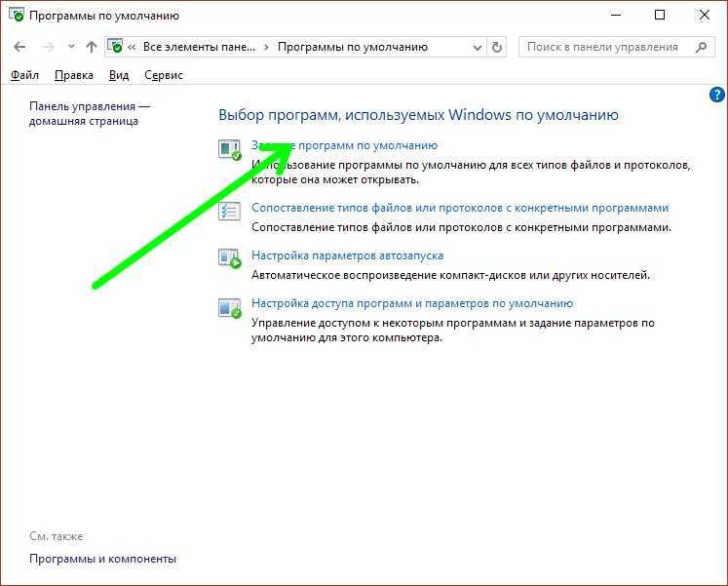The width and height of the screenshot is (728, 586).
Task: Click the file type association icon
Action: (x=230, y=212)
